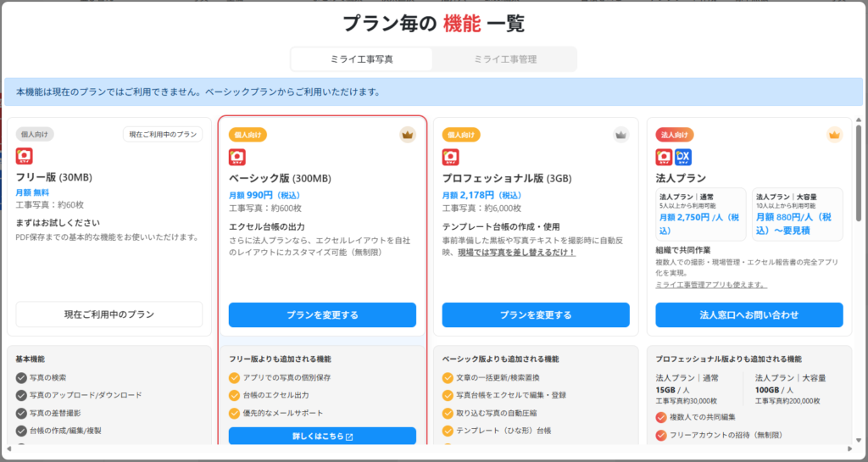Click the camera icon in ベーシック版 card
Viewport: 868px width, 462px height.
pyautogui.click(x=237, y=157)
